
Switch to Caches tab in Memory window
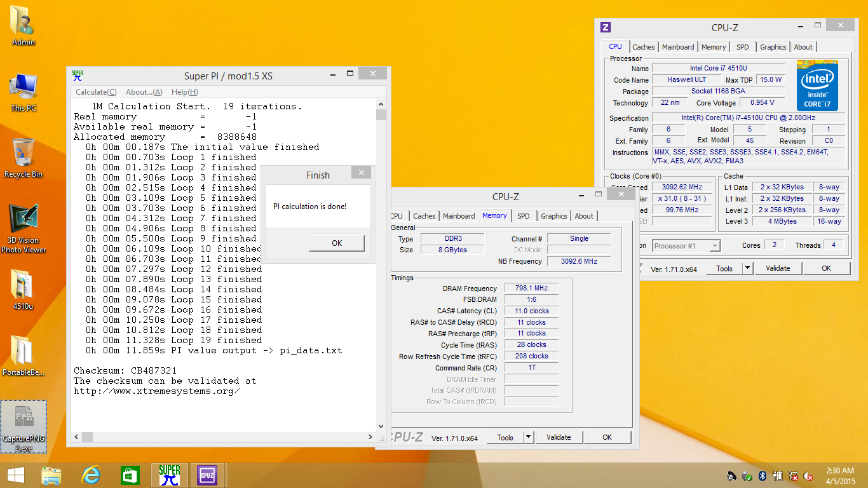pos(424,216)
